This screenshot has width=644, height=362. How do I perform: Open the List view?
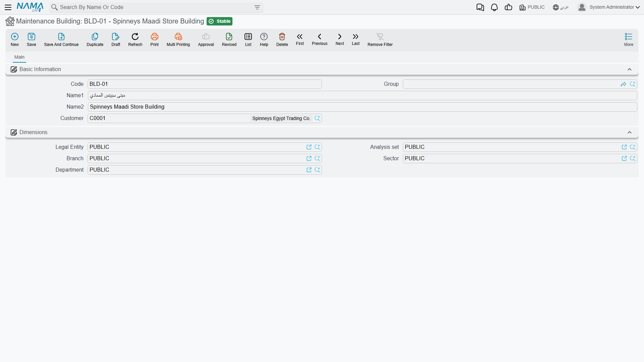248,40
